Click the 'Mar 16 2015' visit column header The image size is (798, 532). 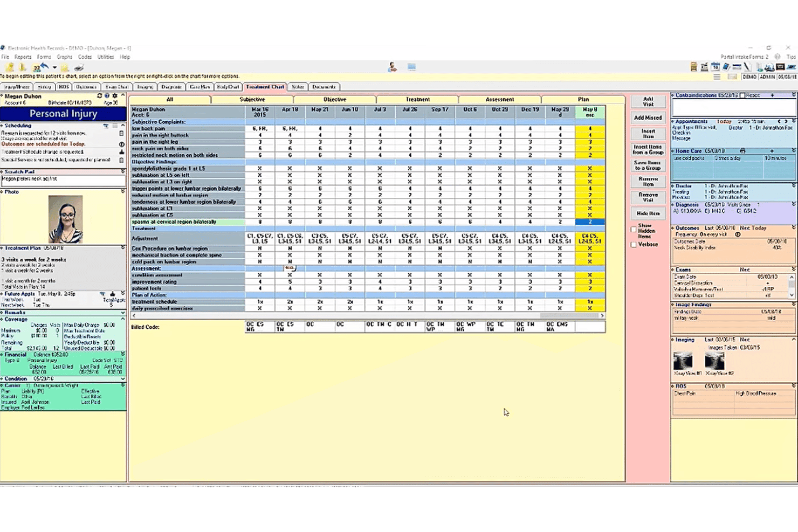click(260, 112)
